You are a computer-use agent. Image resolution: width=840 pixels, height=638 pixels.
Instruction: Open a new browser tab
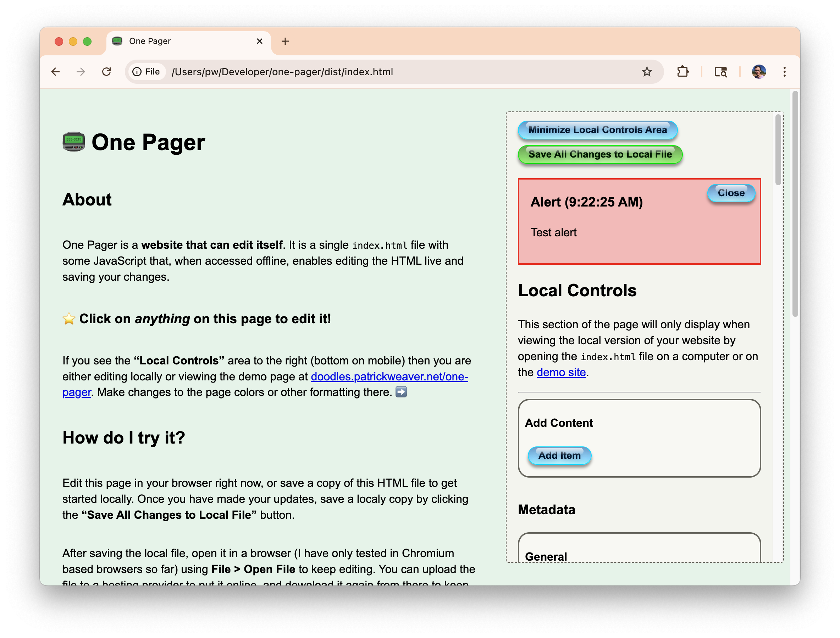285,41
